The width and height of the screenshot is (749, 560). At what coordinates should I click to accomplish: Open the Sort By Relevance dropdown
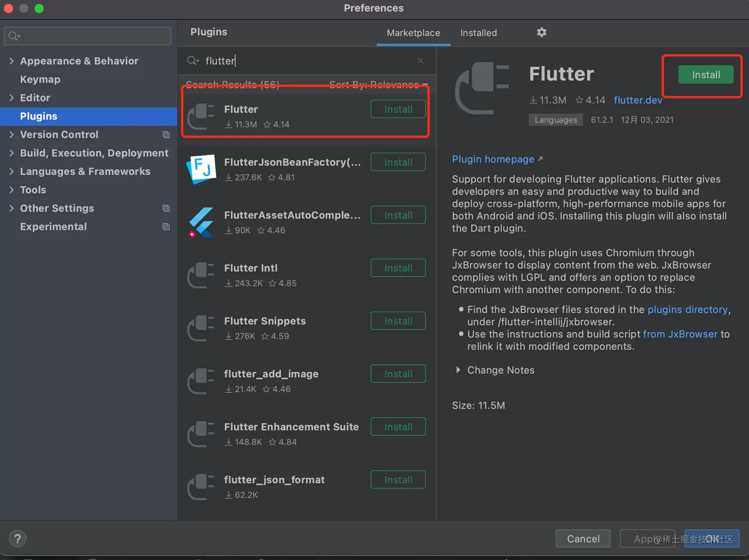(378, 85)
